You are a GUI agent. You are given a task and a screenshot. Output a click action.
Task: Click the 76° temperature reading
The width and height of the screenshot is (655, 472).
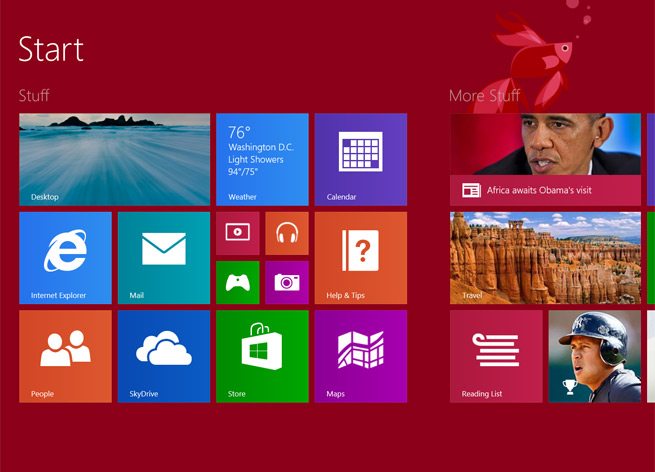tap(239, 132)
